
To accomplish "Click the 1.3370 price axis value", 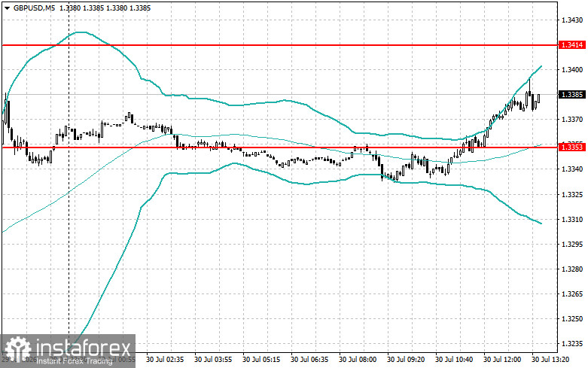I will click(572, 120).
